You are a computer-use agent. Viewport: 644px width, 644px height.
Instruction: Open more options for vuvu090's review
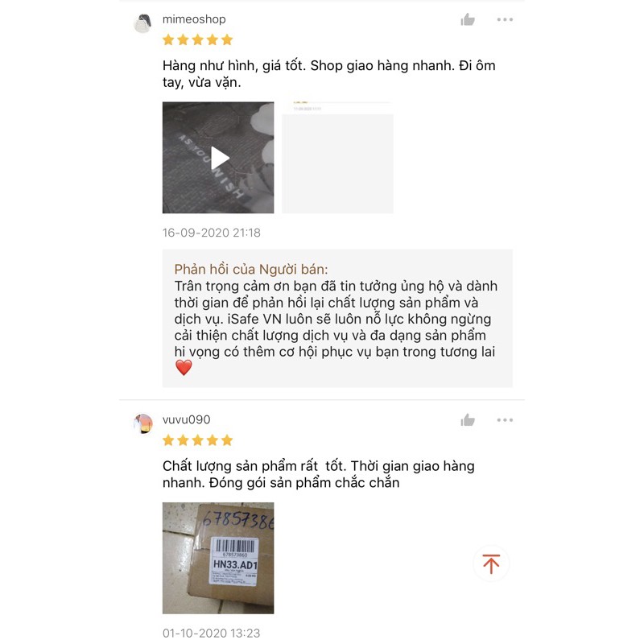505,419
